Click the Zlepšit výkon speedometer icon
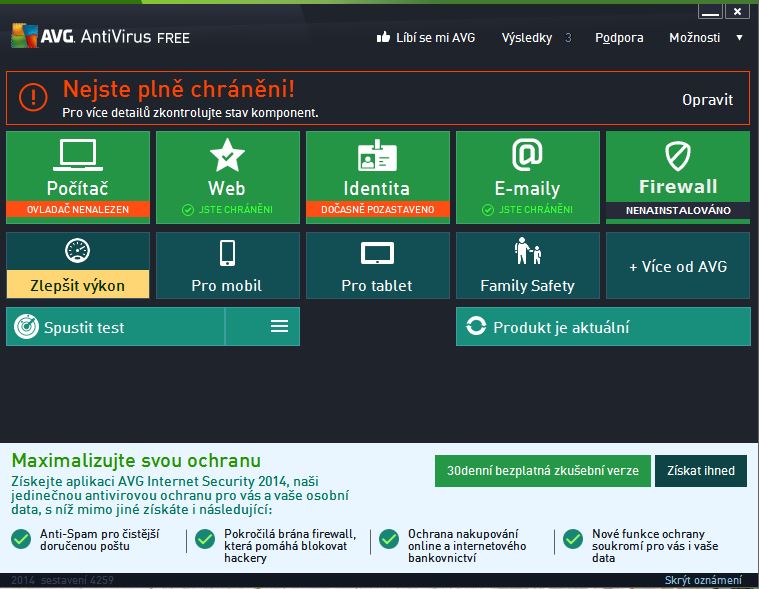Image resolution: width=759 pixels, height=589 pixels. coord(77,251)
